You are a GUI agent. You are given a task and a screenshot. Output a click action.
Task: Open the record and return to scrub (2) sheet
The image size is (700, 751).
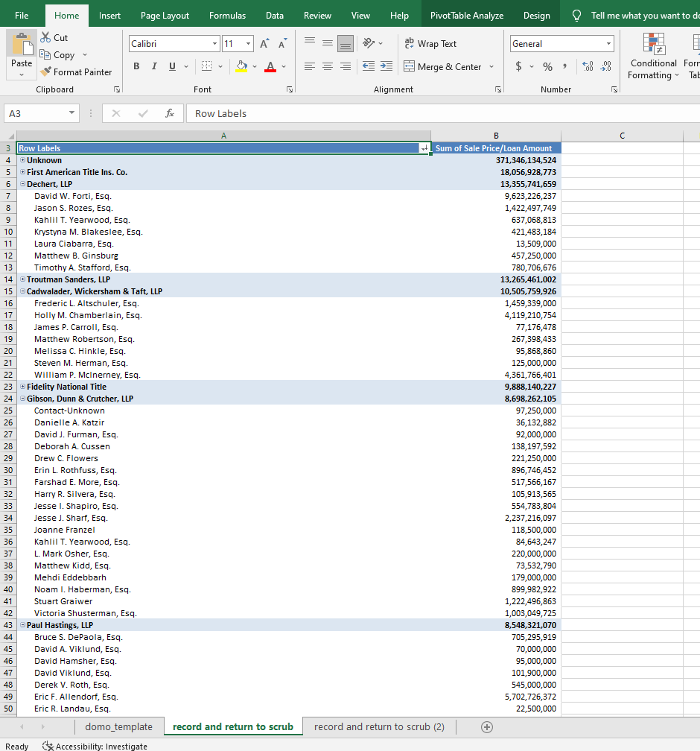point(379,727)
